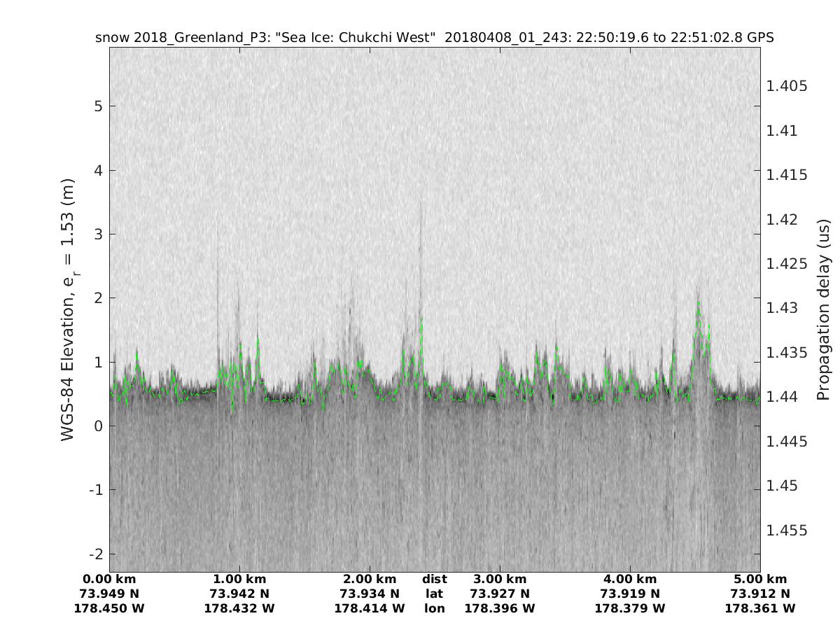
Task: Click the "lon" legend label on x-axis
Action: pyautogui.click(x=435, y=609)
